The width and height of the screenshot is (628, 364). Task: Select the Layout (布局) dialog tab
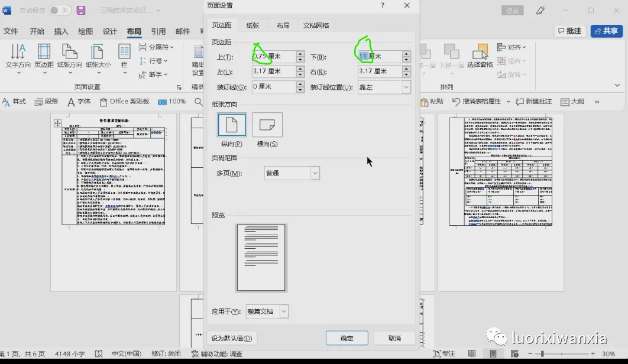point(283,25)
